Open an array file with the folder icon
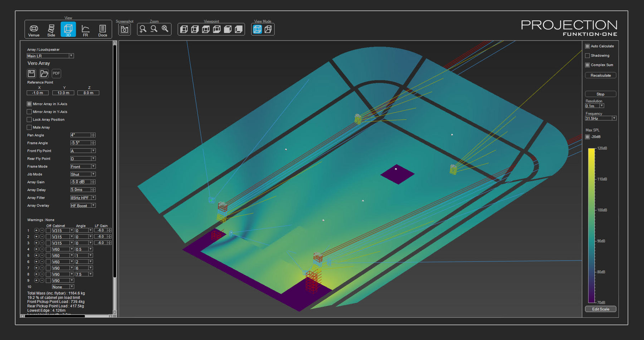 [x=44, y=73]
